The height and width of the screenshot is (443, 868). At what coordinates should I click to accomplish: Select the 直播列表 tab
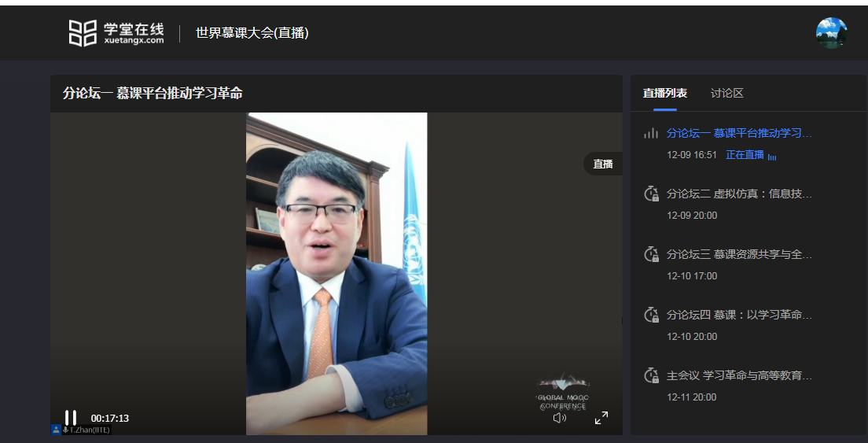coord(664,93)
